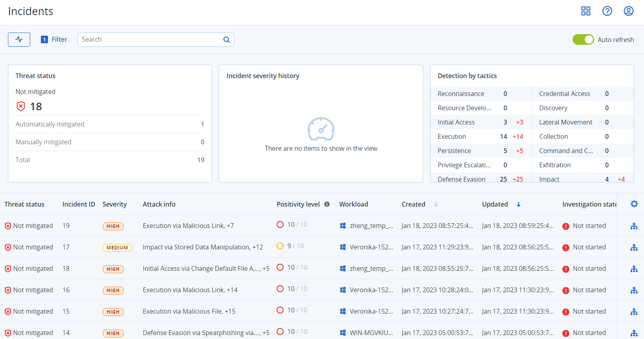This screenshot has width=644, height=339.
Task: Click the HIGH severity badge for incident 18
Action: pyautogui.click(x=113, y=269)
